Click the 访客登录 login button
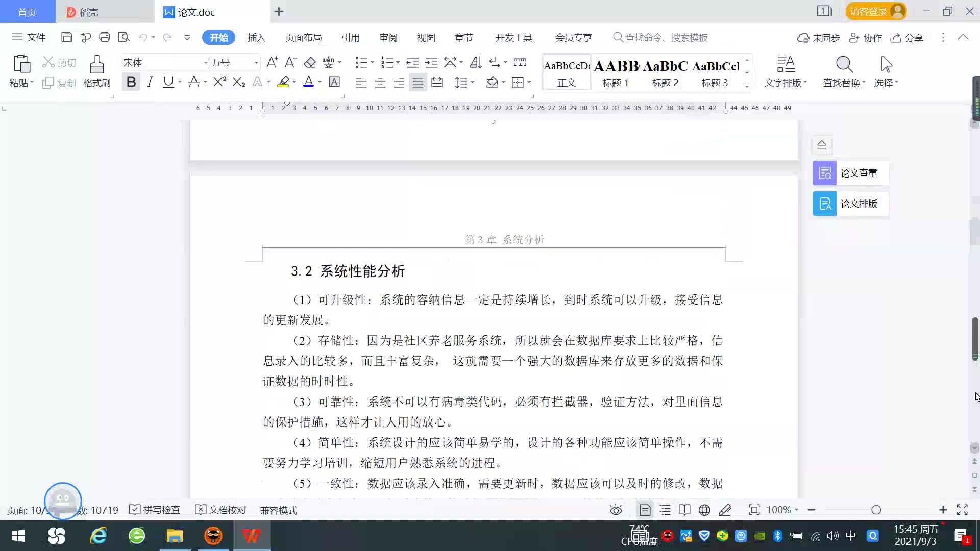This screenshot has width=980, height=551. (869, 11)
